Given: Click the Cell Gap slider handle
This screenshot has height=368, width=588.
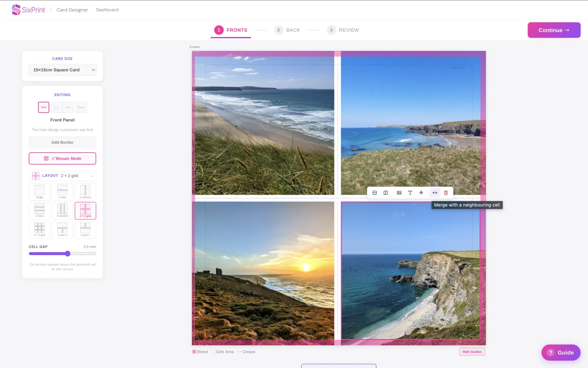Looking at the screenshot, I should tap(67, 254).
